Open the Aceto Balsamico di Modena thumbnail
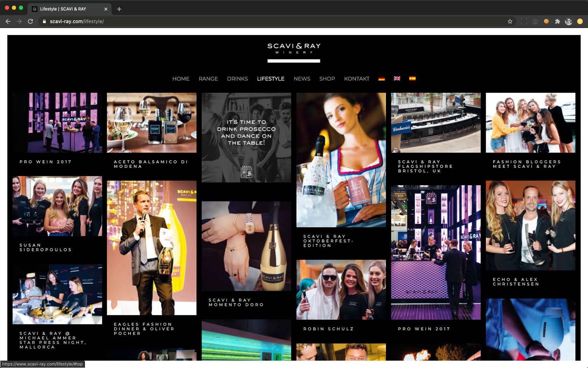The height and width of the screenshot is (368, 588). click(152, 123)
